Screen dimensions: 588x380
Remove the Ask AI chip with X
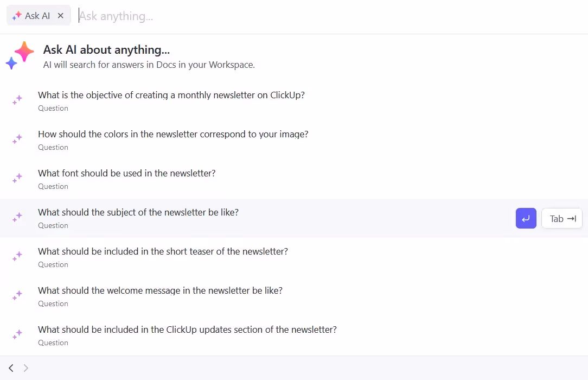[61, 16]
